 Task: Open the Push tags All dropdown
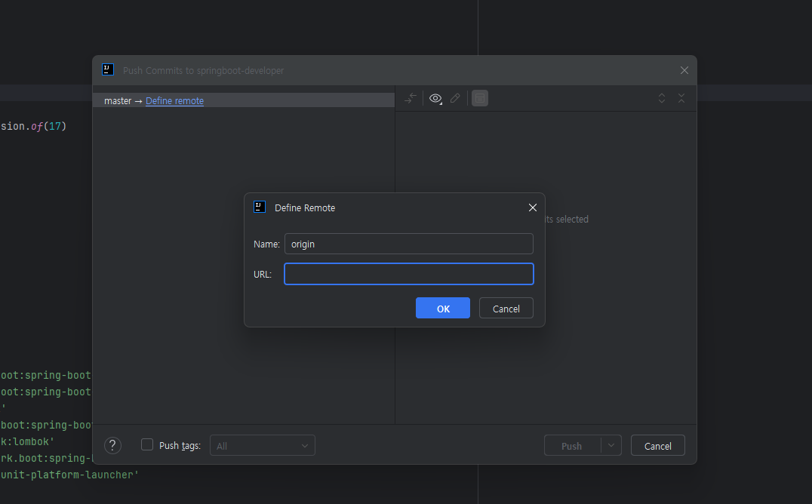[x=262, y=445]
